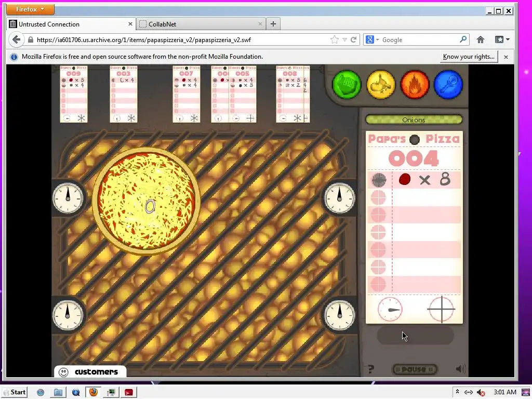Click the Firefox icon in the taskbar
This screenshot has width=532, height=399.
pos(93,392)
